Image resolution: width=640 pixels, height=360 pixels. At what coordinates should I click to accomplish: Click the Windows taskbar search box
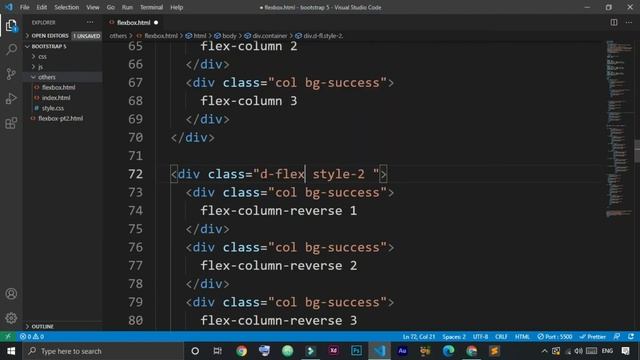(x=103, y=351)
